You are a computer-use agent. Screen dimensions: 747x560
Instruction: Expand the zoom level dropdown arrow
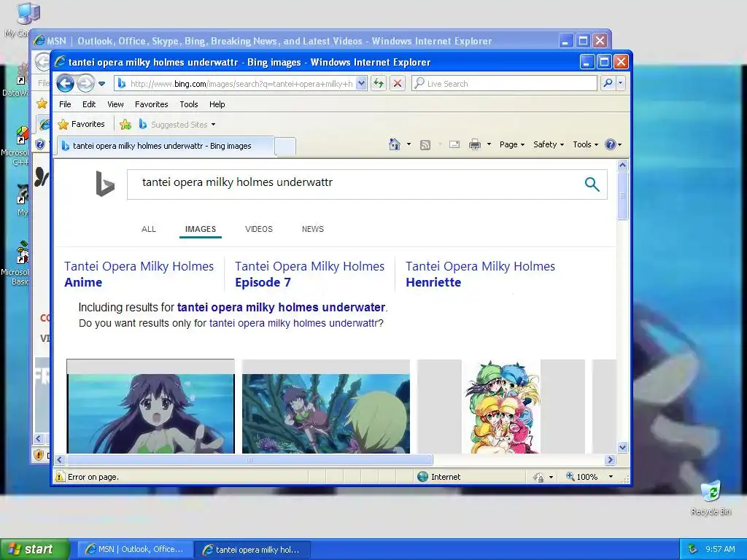pyautogui.click(x=611, y=477)
